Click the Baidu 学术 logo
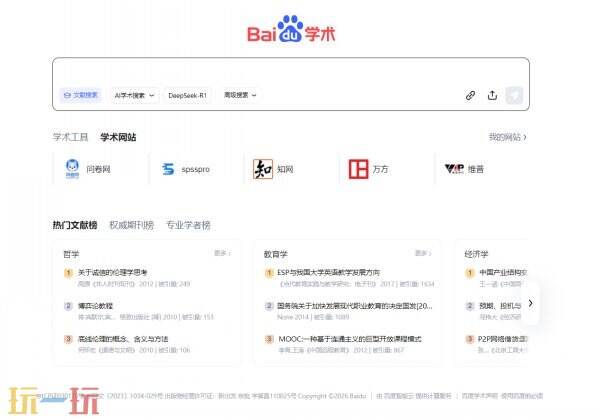This screenshot has width=600, height=420. (x=291, y=29)
